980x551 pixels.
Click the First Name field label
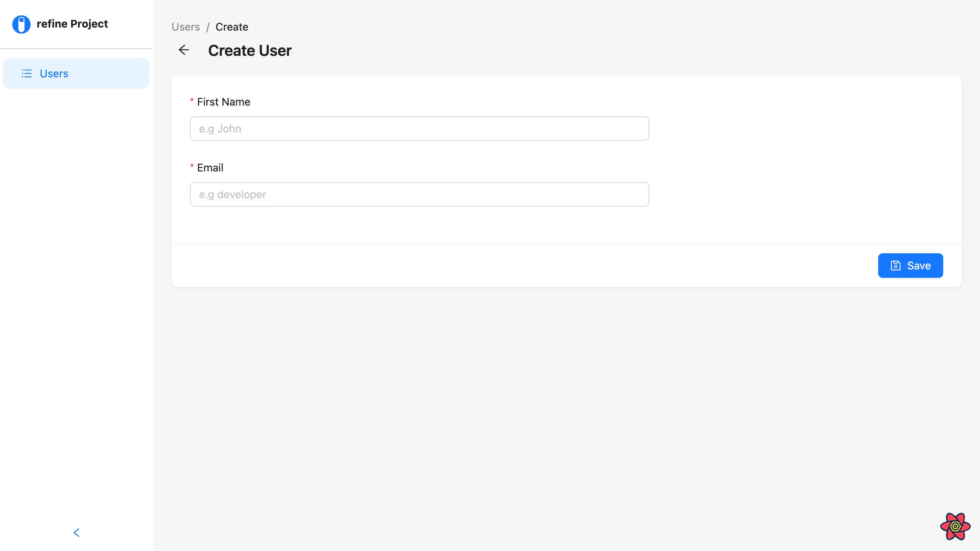[x=224, y=102]
